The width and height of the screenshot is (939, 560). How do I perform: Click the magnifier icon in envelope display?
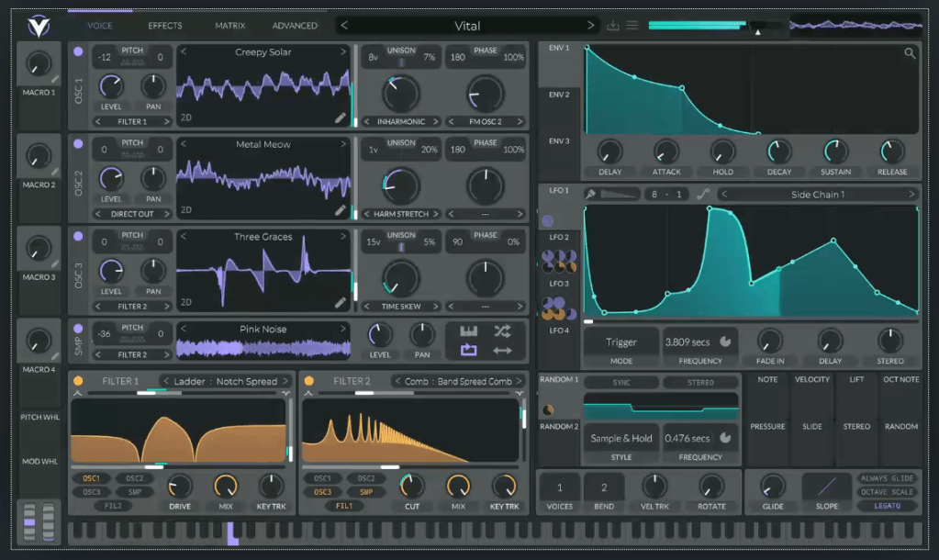pyautogui.click(x=910, y=54)
